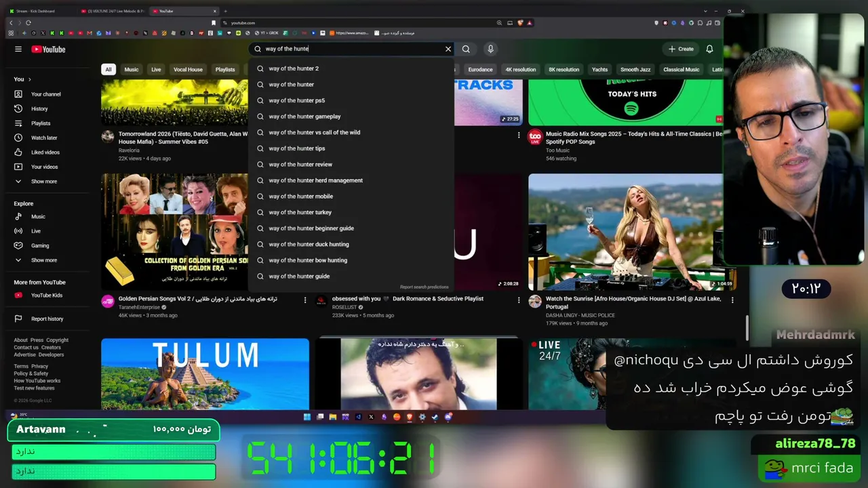Screen dimensions: 868x488
Task: Click Report search predictions link
Action: pos(424,287)
